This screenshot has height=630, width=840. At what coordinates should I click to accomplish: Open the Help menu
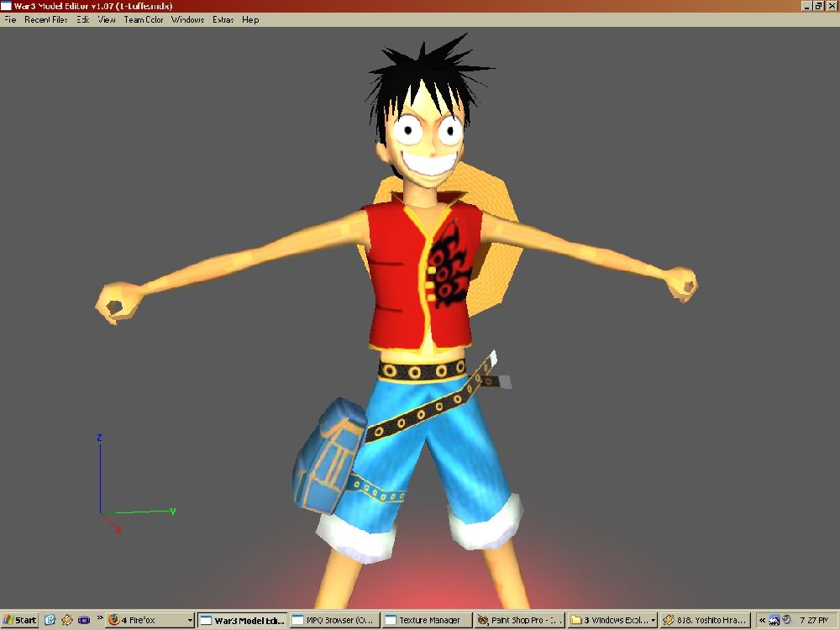[250, 20]
